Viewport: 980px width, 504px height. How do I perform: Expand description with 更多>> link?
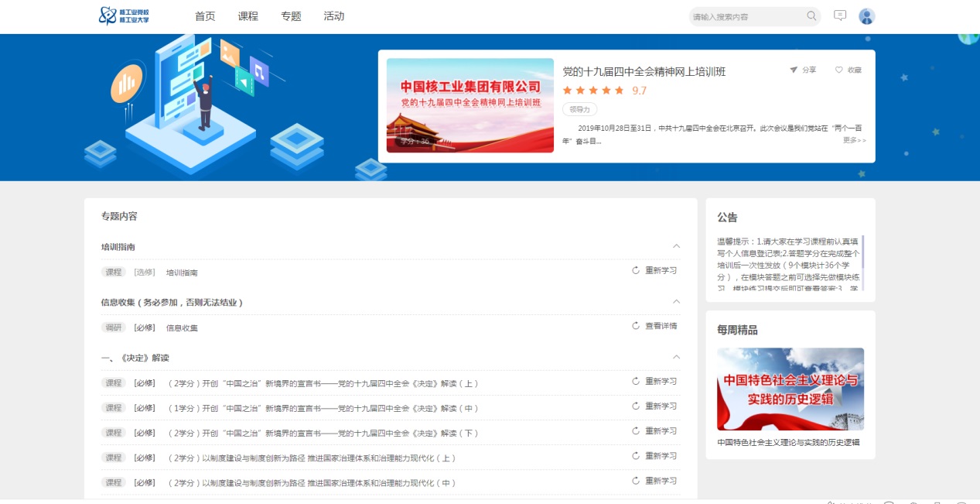point(855,140)
